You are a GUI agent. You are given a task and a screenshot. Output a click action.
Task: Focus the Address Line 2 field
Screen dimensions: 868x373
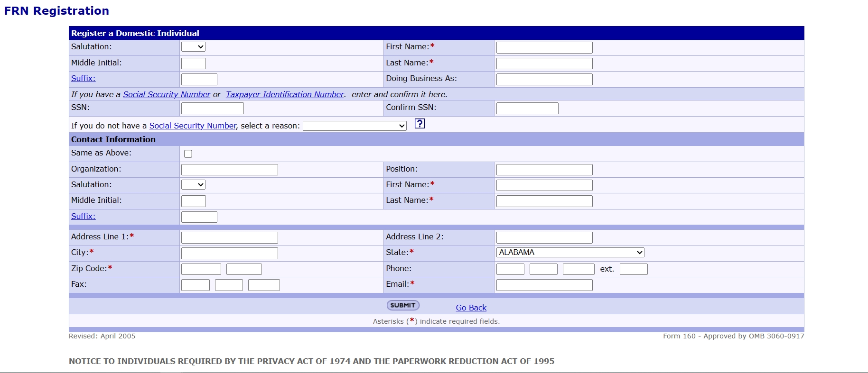tap(544, 237)
